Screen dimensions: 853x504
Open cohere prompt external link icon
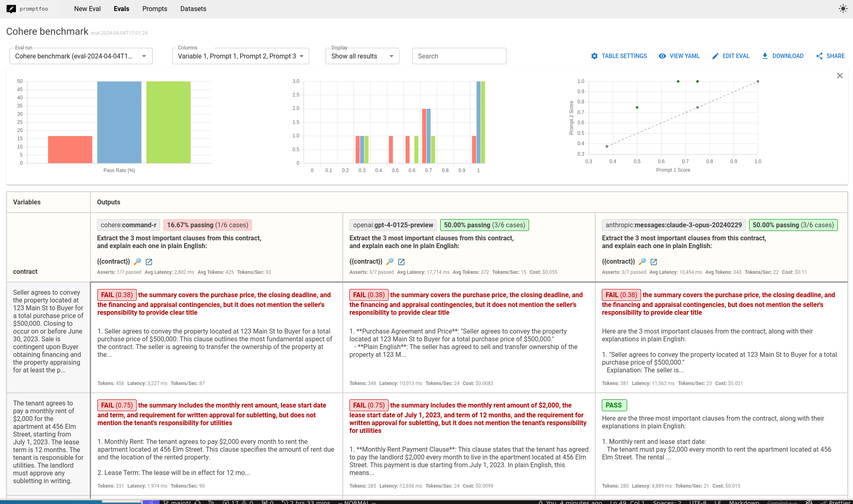click(149, 262)
